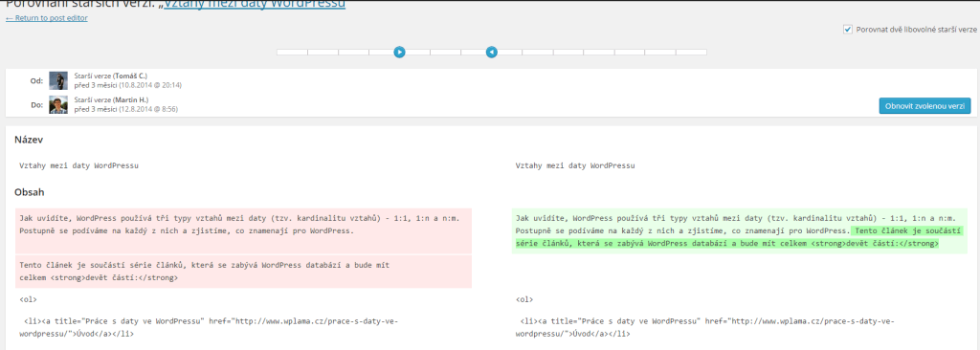The width and height of the screenshot is (980, 350).
Task: Click the 'Obsah' section heading
Action: (x=28, y=192)
